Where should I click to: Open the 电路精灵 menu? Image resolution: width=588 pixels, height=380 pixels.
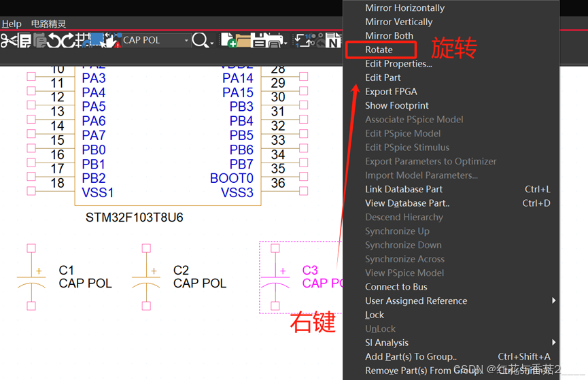coord(48,24)
